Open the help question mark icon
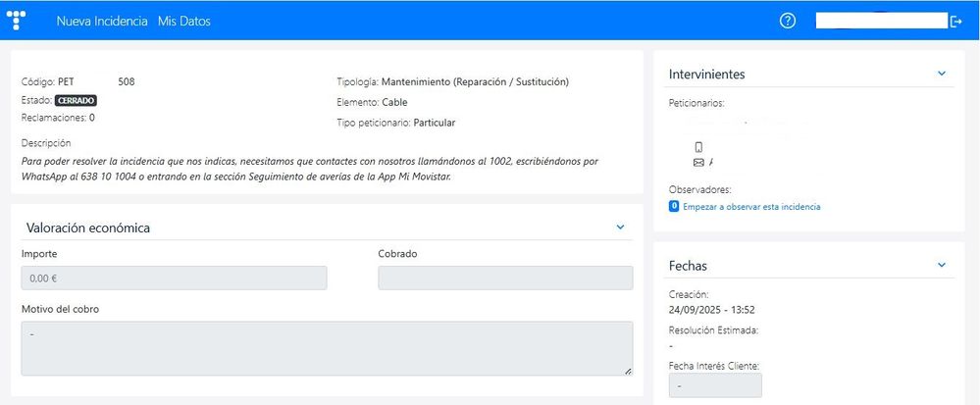Image resolution: width=980 pixels, height=405 pixels. click(787, 21)
